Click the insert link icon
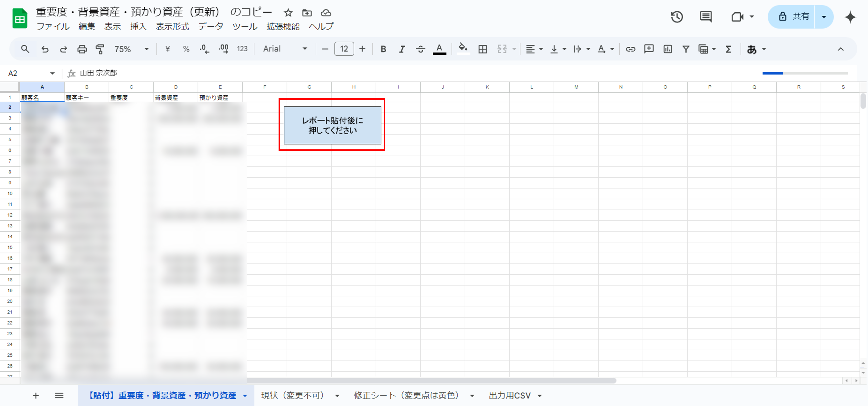This screenshot has height=406, width=868. 630,49
